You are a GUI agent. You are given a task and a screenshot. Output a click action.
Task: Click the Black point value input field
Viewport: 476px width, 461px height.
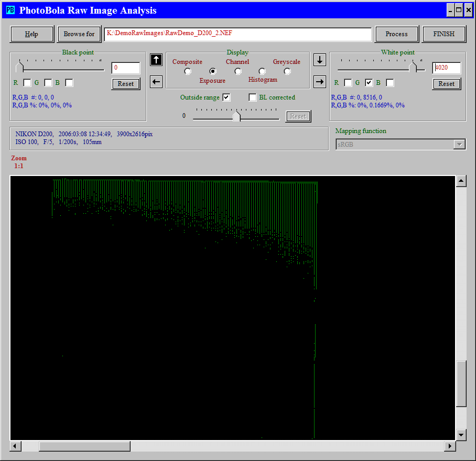[126, 68]
